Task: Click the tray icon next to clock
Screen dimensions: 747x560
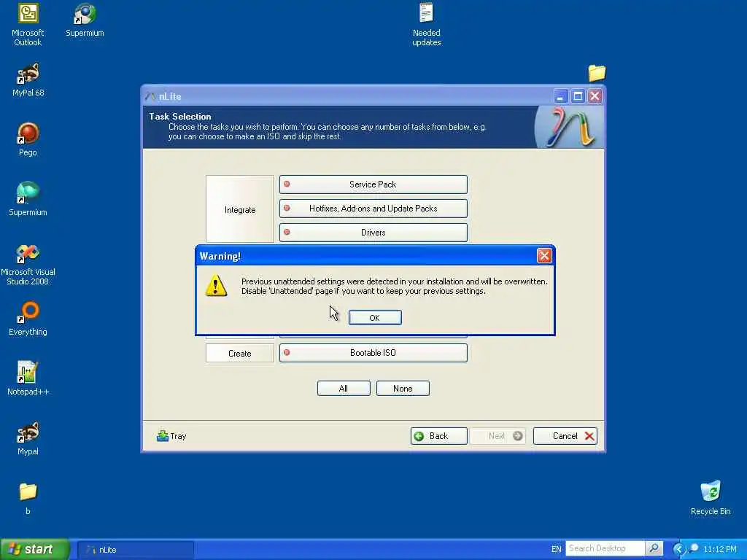Action: tap(694, 548)
